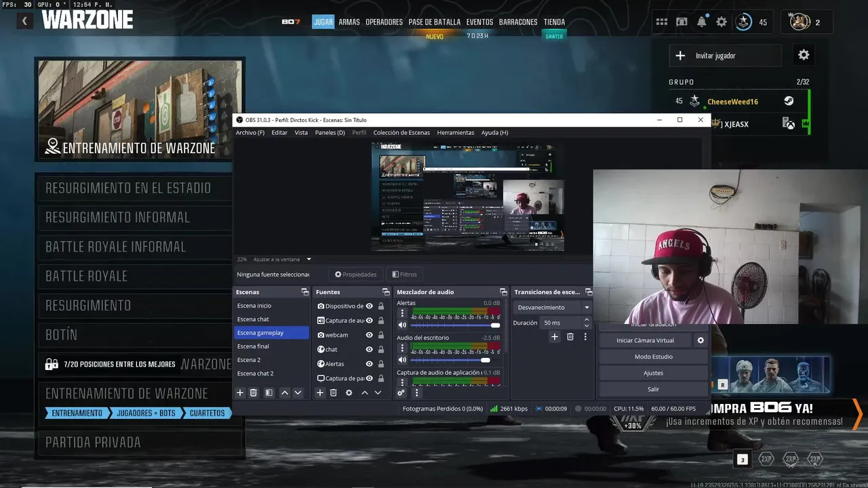Open Ajustes button in OBS controls
Viewport: 868px width, 488px height.
click(x=654, y=373)
